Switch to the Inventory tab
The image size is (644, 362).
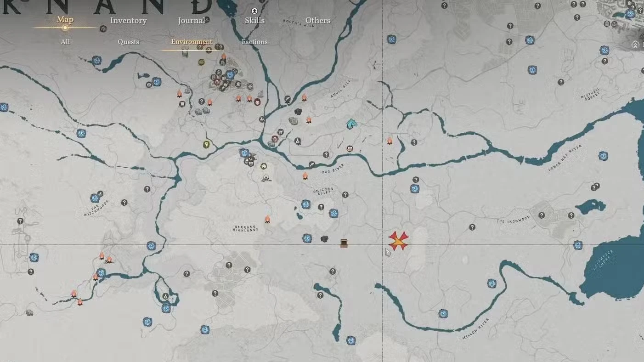pyautogui.click(x=128, y=20)
